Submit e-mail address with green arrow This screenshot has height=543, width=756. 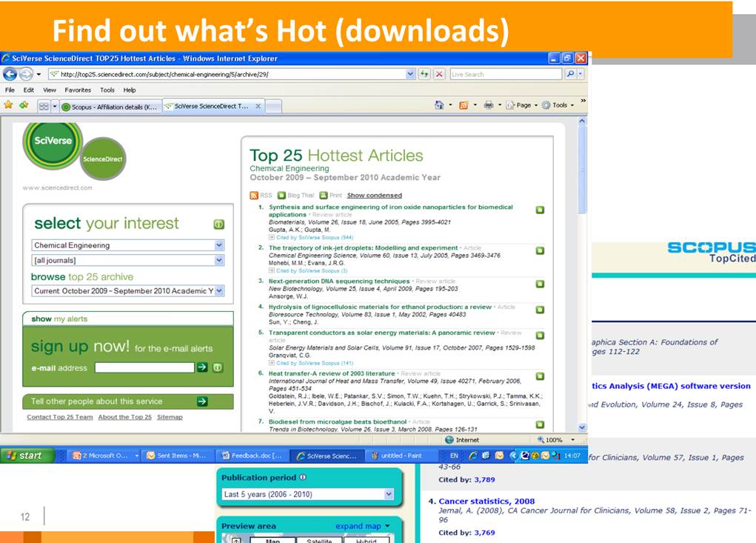202,367
